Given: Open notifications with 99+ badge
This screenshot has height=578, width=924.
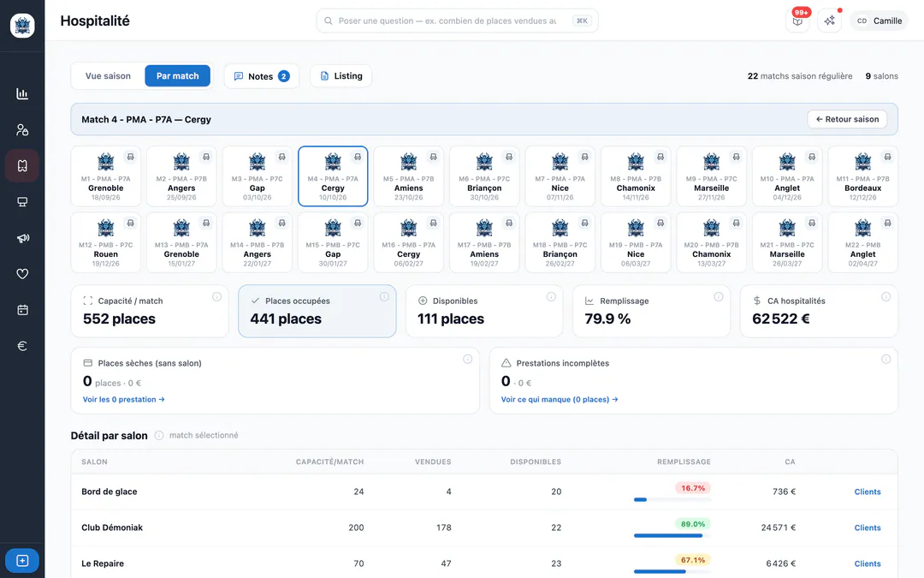Looking at the screenshot, I should (x=797, y=21).
